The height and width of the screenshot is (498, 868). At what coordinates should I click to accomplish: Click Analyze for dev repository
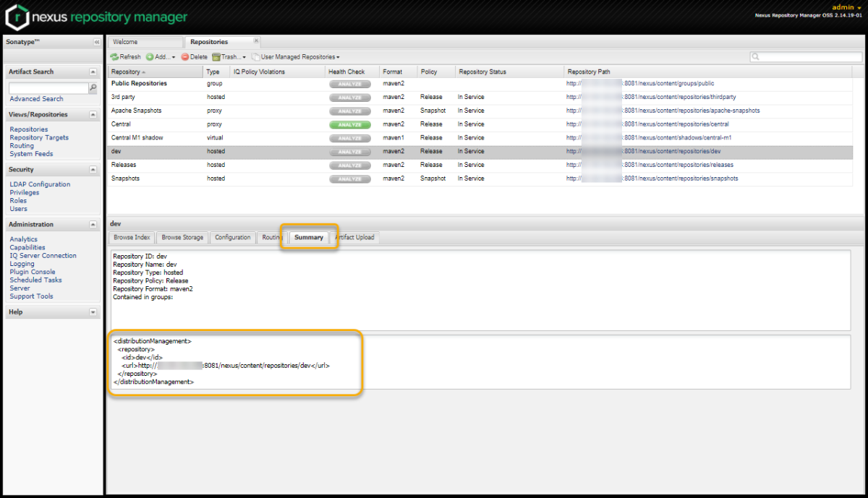coord(350,152)
